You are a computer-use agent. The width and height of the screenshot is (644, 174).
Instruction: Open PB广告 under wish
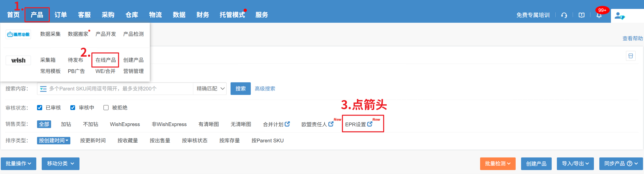coord(76,71)
